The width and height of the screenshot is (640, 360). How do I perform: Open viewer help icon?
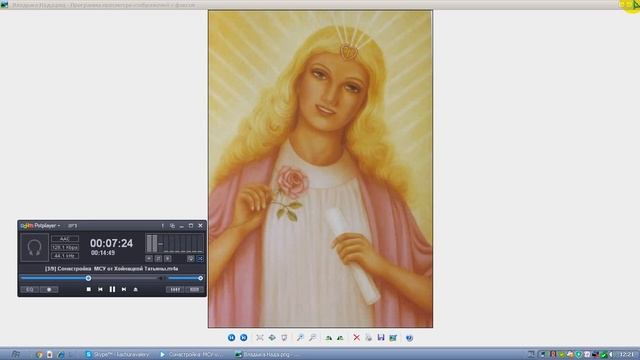pyautogui.click(x=409, y=338)
